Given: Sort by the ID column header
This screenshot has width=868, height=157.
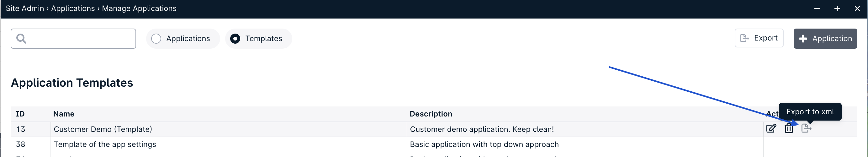Looking at the screenshot, I should (20, 114).
